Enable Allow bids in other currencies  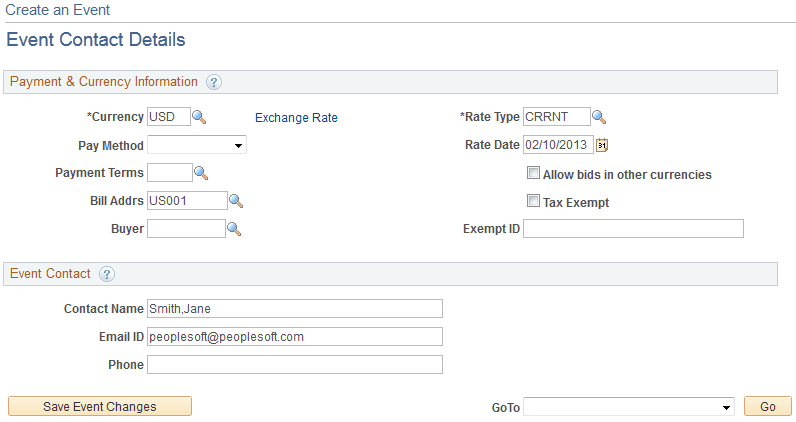point(533,173)
